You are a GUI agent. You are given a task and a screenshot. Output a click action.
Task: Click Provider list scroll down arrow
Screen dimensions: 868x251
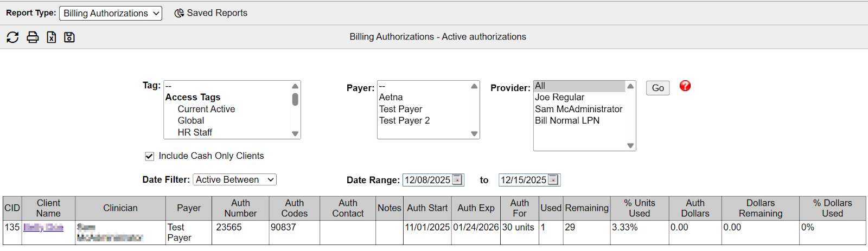click(630, 145)
